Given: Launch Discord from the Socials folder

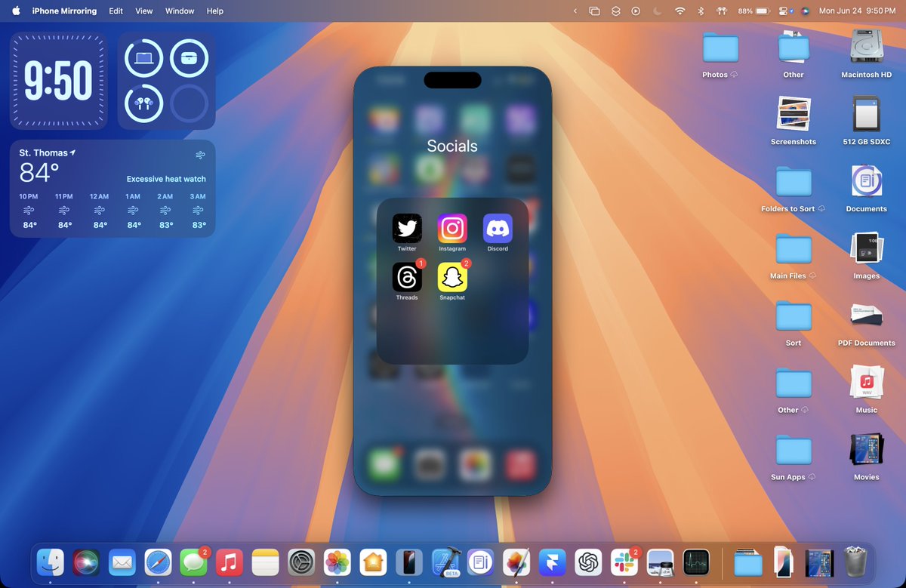Looking at the screenshot, I should pos(498,228).
